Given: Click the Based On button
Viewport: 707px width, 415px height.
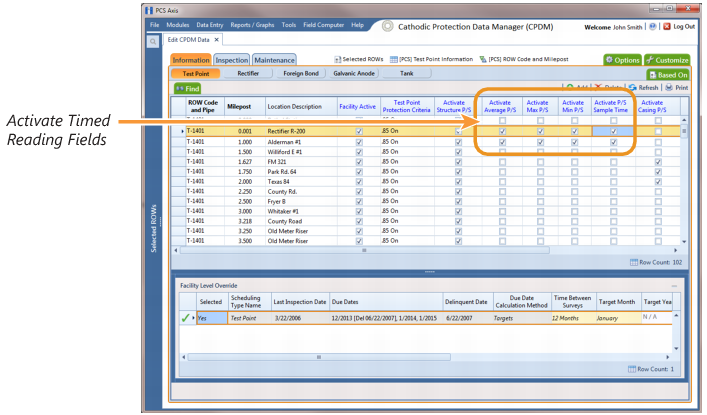Looking at the screenshot, I should click(668, 75).
